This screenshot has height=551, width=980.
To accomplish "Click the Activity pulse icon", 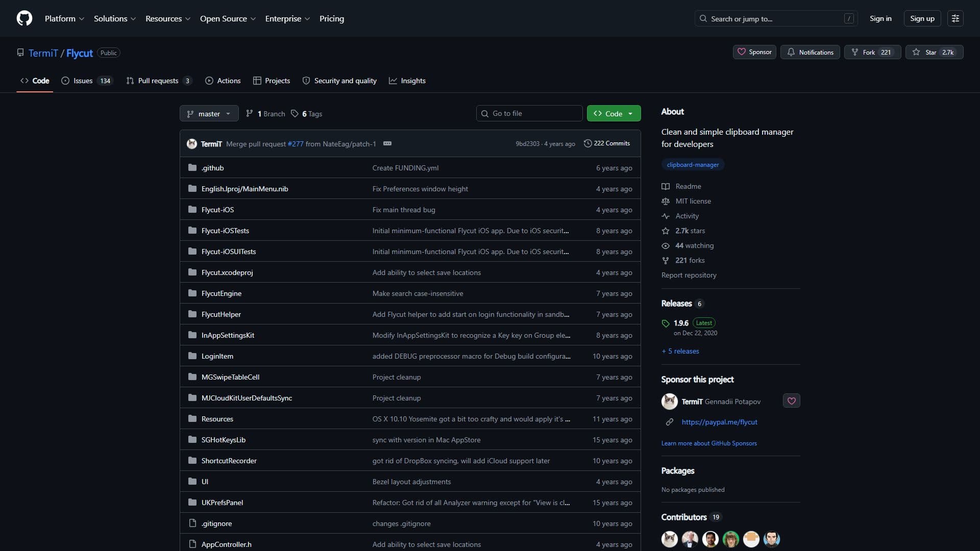I will pyautogui.click(x=666, y=216).
